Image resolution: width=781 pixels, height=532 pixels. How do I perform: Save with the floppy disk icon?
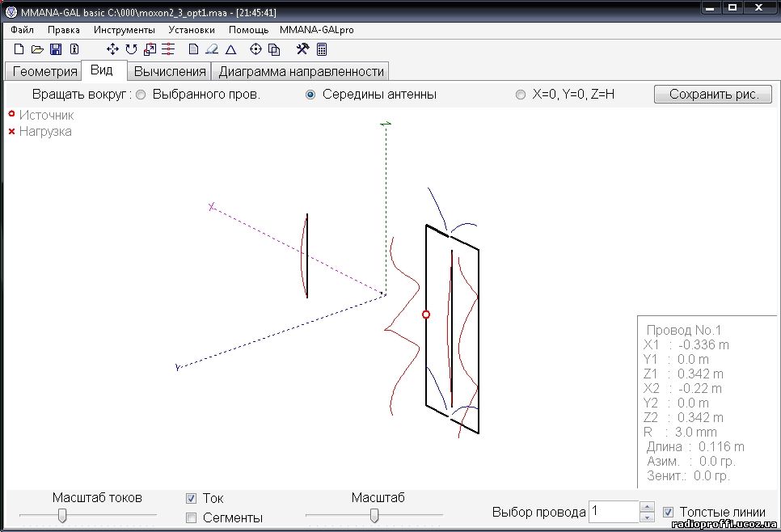[x=56, y=49]
